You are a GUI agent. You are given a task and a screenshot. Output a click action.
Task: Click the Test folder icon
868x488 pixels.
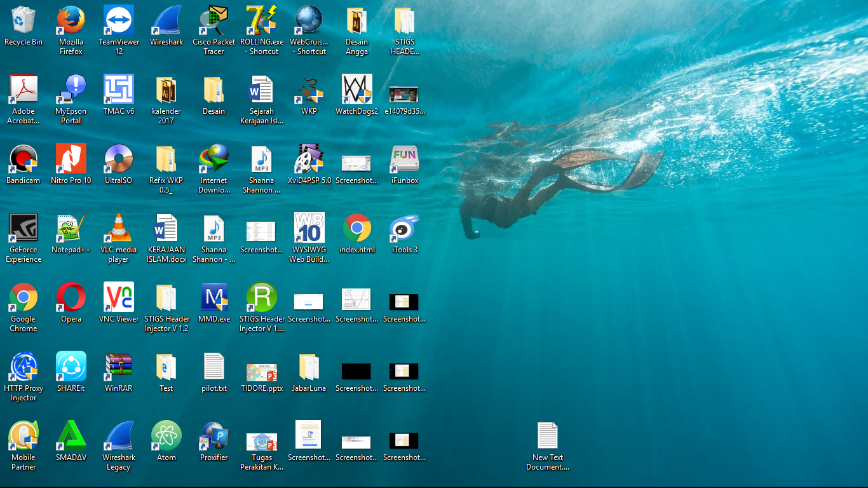pos(166,367)
